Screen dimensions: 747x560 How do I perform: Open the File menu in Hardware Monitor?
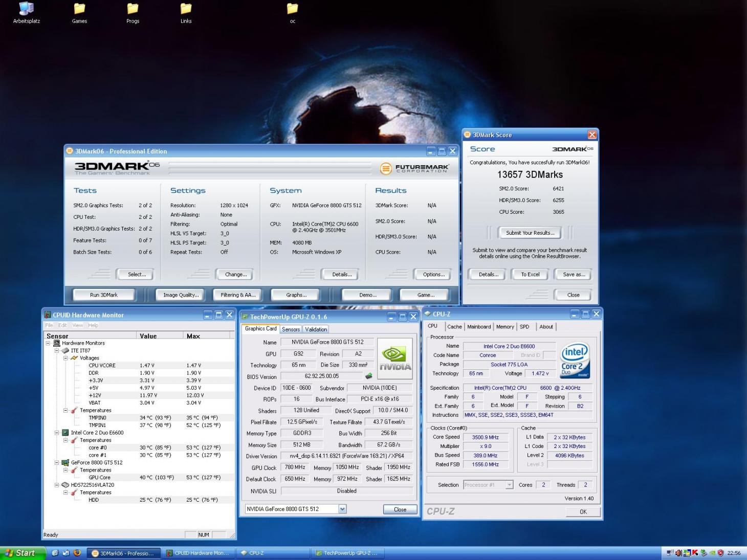(49, 325)
